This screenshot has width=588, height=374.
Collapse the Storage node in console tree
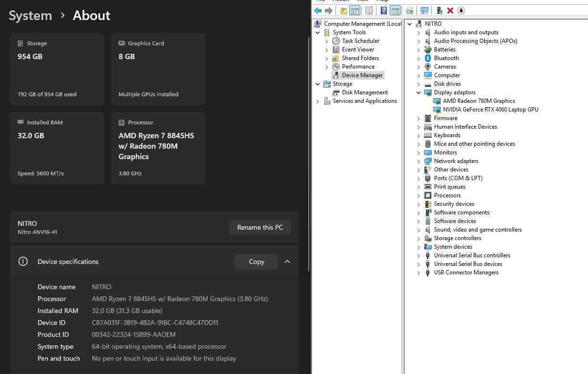pos(318,84)
